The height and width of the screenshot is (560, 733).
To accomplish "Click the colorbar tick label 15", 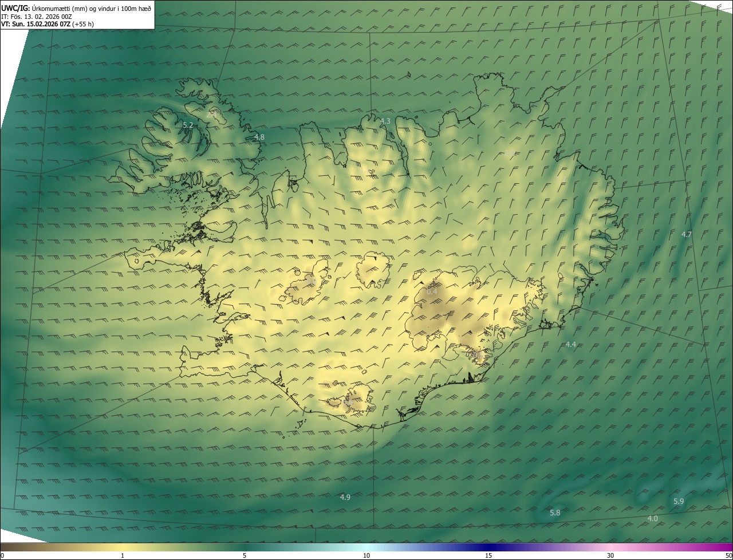I will (x=488, y=555).
